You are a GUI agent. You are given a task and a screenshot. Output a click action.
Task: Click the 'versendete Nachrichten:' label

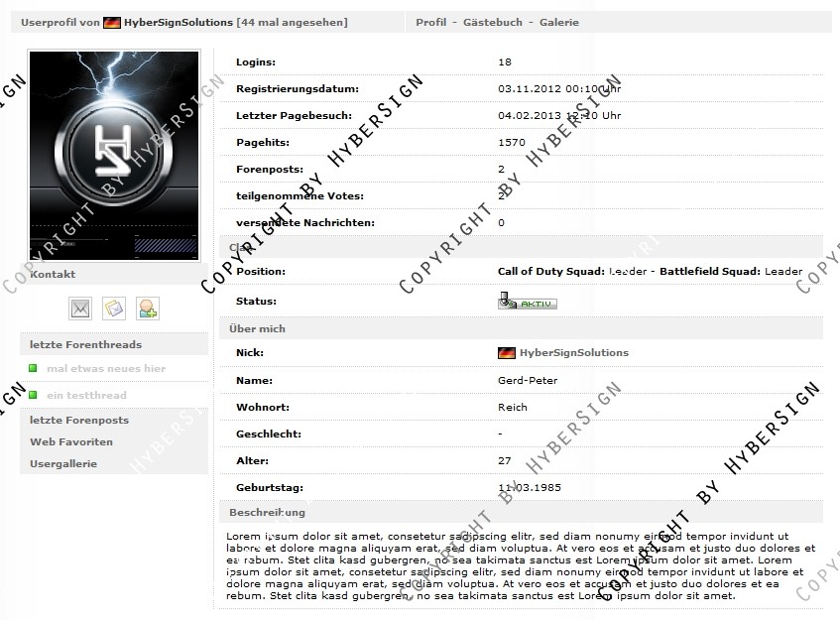point(305,223)
